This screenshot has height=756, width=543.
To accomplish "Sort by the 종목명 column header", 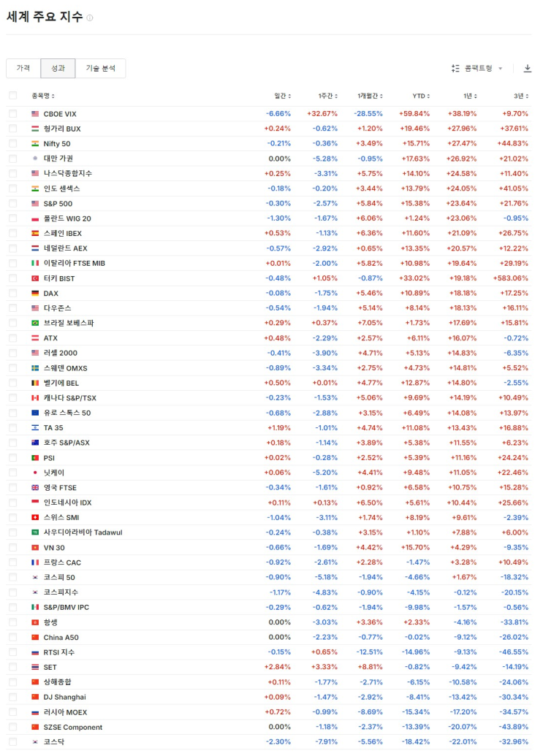I will (42, 96).
